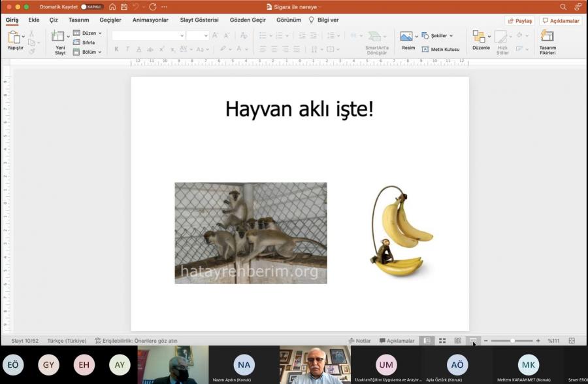
Task: Click the Sıfırla reset button
Action: click(x=88, y=43)
